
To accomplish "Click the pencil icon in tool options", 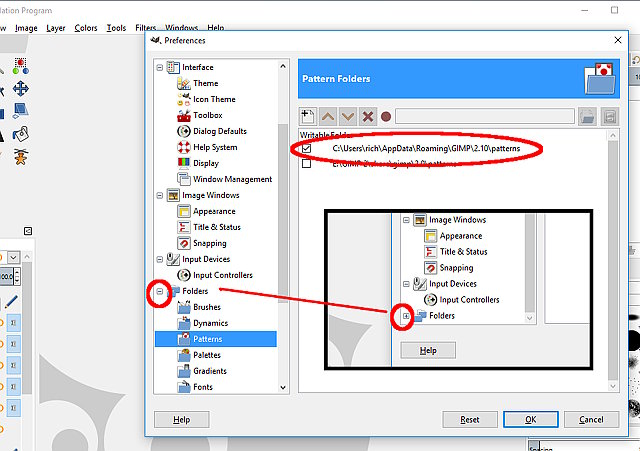I will pyautogui.click(x=11, y=302).
